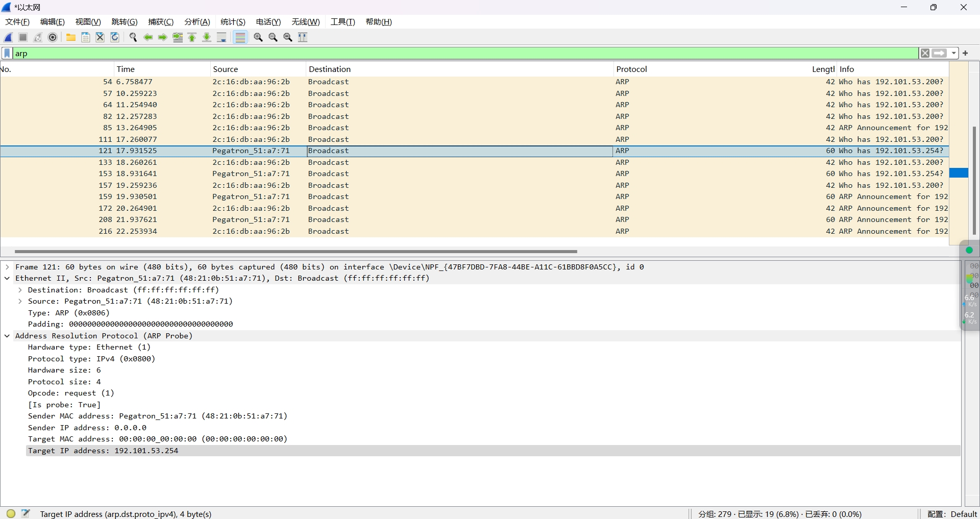Find a packet with the magnifier icon
Viewport: 980px width, 519px height.
click(x=133, y=37)
